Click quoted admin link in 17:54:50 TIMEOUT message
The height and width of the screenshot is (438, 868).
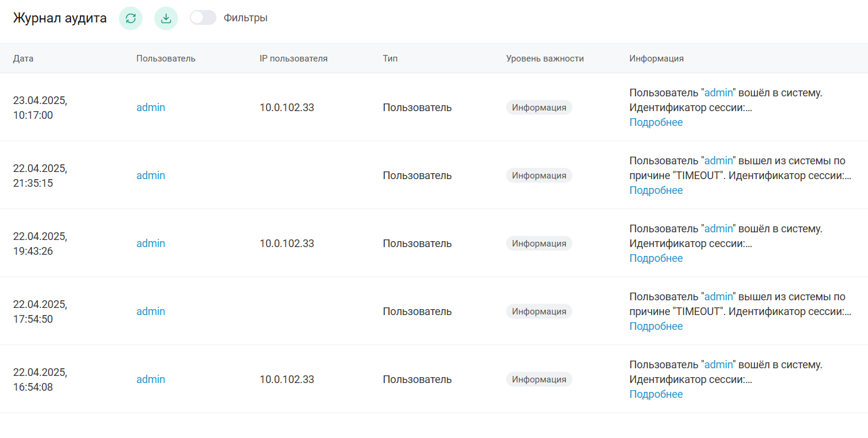pyautogui.click(x=719, y=297)
